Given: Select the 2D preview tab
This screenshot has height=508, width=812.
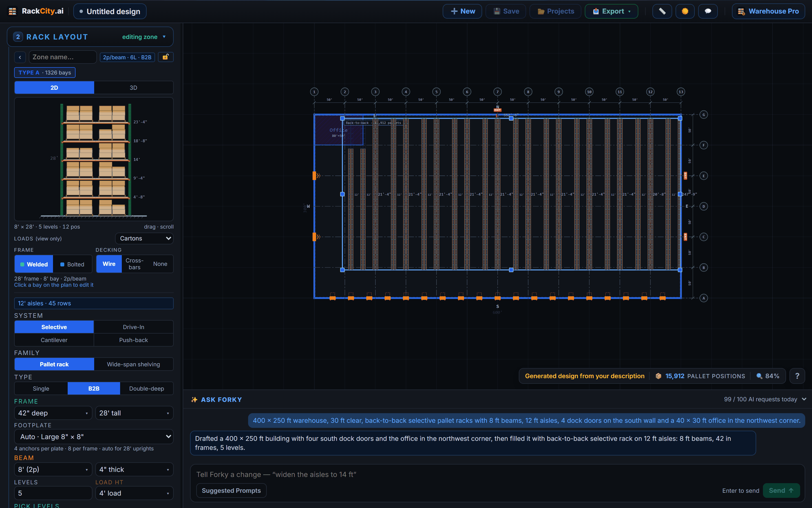Looking at the screenshot, I should 54,88.
